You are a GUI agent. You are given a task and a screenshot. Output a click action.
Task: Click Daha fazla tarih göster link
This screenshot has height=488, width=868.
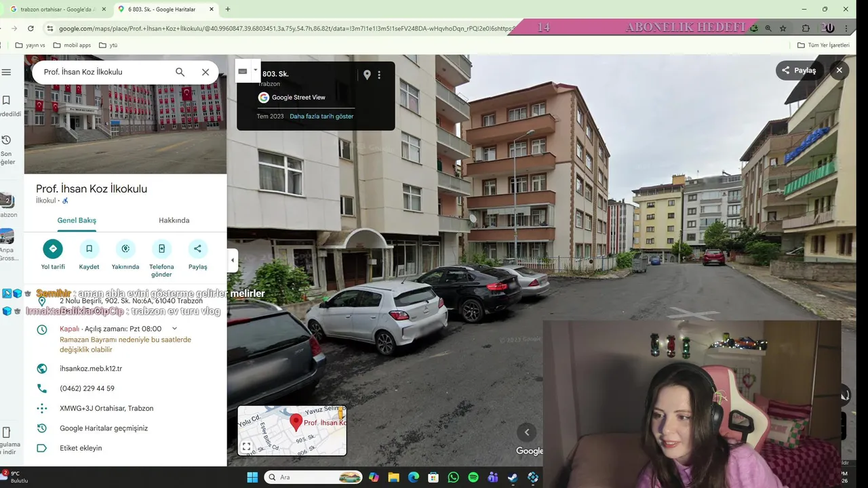click(x=321, y=117)
